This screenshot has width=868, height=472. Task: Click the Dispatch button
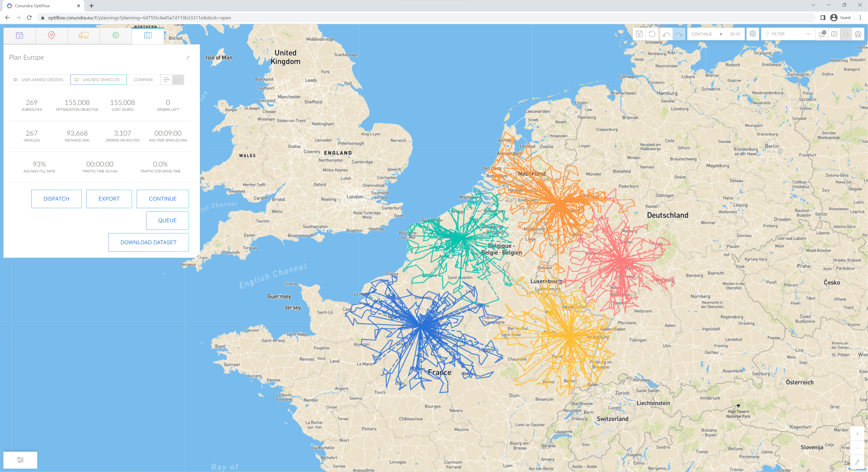point(56,199)
